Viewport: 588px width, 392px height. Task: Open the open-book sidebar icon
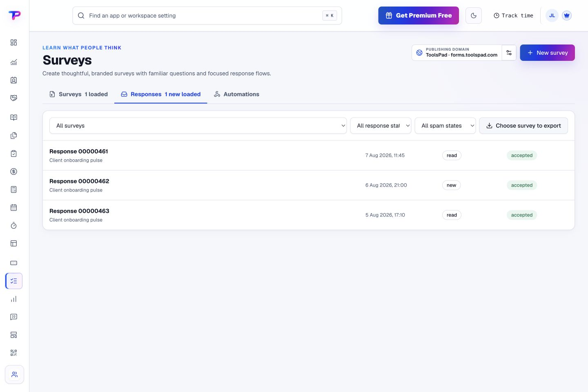13,118
